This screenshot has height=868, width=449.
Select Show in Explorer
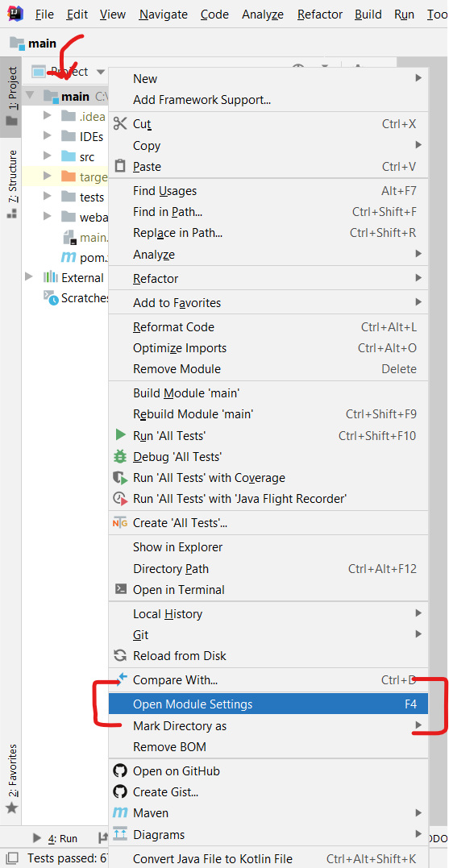click(268, 547)
